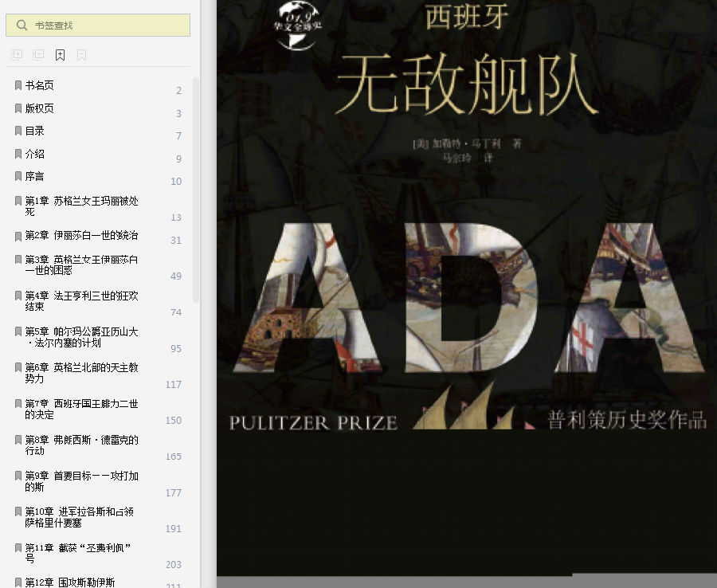Open the 介绍 bookmark
The height and width of the screenshot is (588, 717).
coord(35,154)
